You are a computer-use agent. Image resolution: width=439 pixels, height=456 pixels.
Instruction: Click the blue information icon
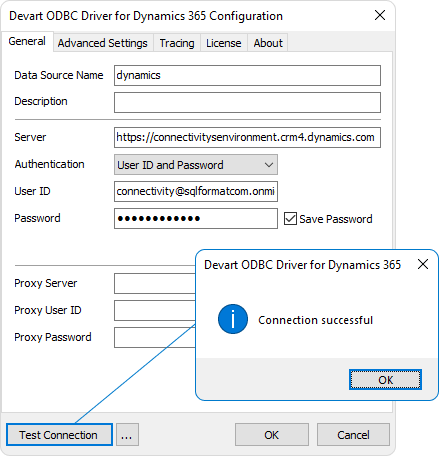(233, 319)
